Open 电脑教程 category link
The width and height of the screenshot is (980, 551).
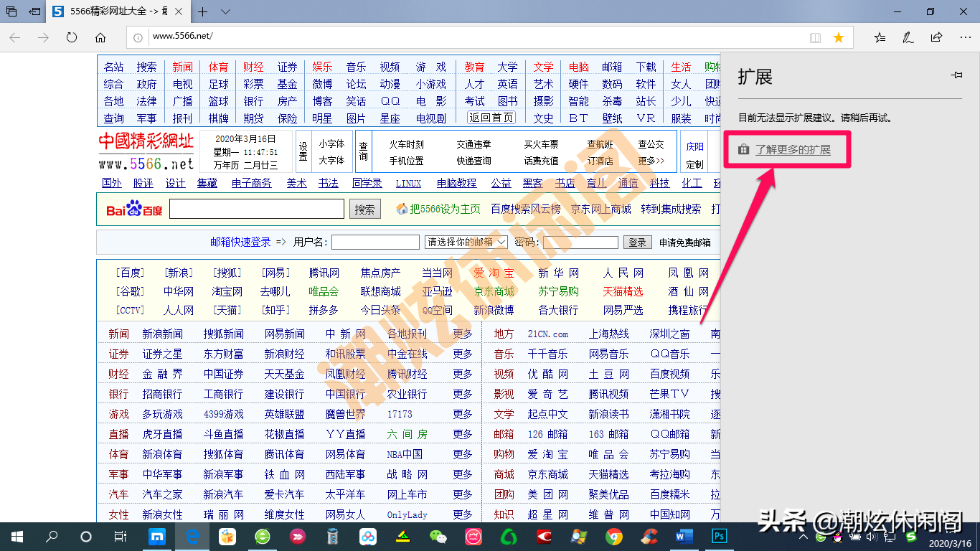click(457, 183)
